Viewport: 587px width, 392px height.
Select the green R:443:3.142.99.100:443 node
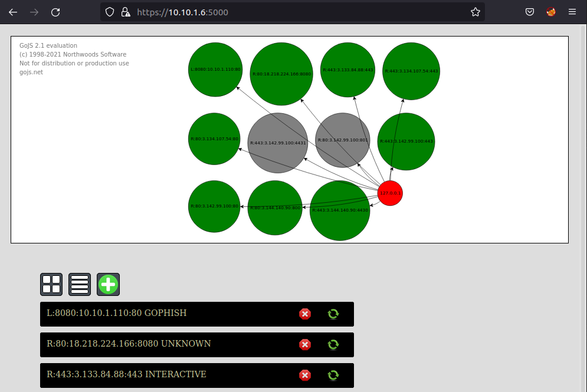(406, 141)
